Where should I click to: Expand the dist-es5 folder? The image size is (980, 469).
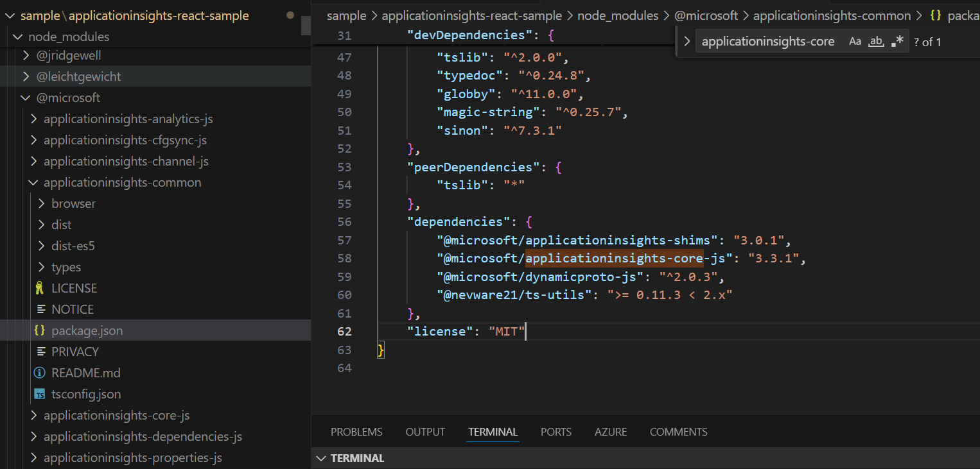click(42, 246)
